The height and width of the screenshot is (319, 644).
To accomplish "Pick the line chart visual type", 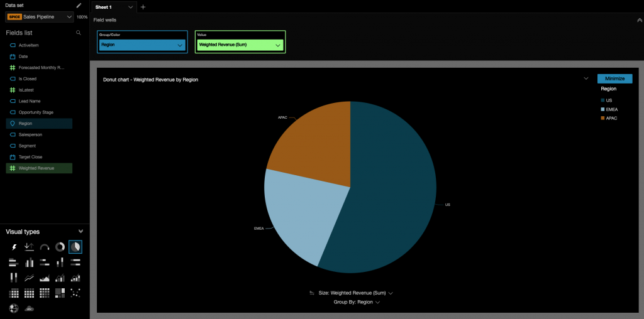I will (29, 278).
